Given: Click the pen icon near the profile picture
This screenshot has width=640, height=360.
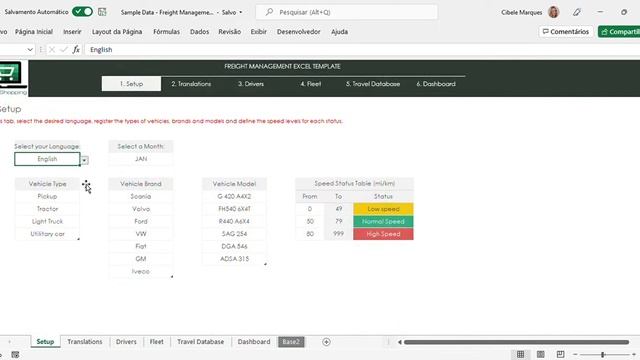Looking at the screenshot, I should [x=576, y=12].
